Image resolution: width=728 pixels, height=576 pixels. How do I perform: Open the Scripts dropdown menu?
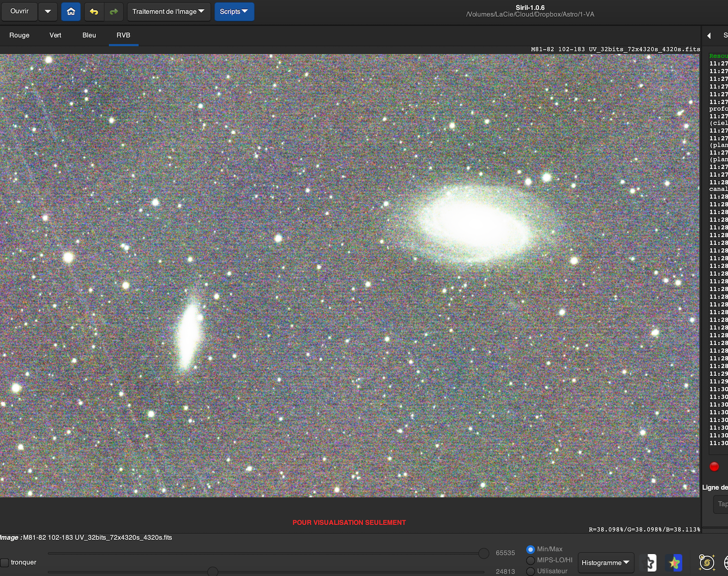tap(234, 11)
